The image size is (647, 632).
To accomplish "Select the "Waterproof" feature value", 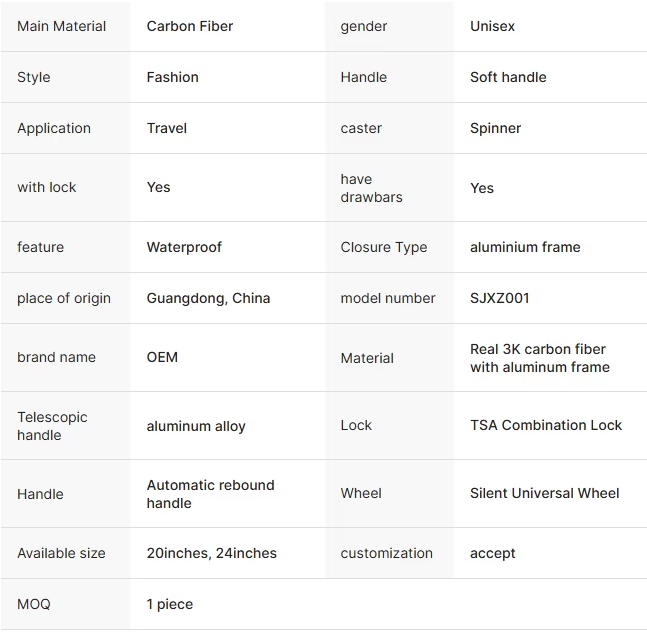I will pyautogui.click(x=184, y=247).
